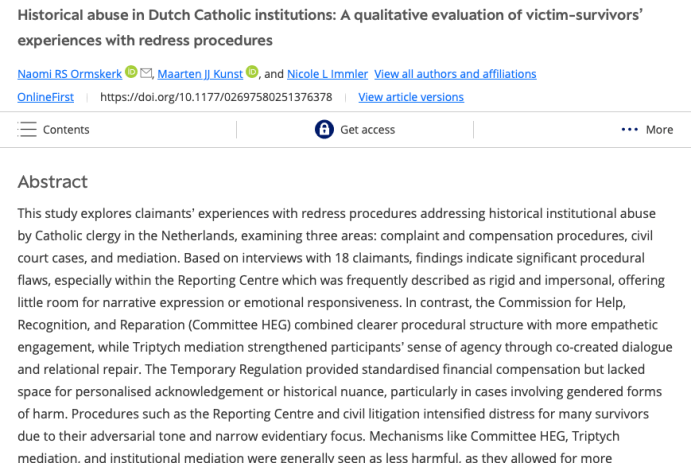Click the lock icon for Get access
This screenshot has height=463, width=691.
pyautogui.click(x=324, y=129)
